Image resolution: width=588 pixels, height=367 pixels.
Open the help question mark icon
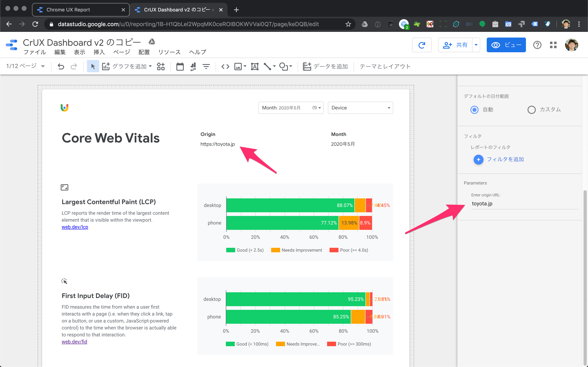tap(537, 45)
